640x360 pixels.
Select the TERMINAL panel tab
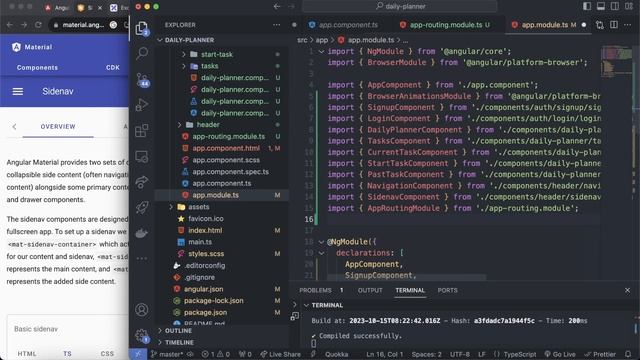point(410,290)
